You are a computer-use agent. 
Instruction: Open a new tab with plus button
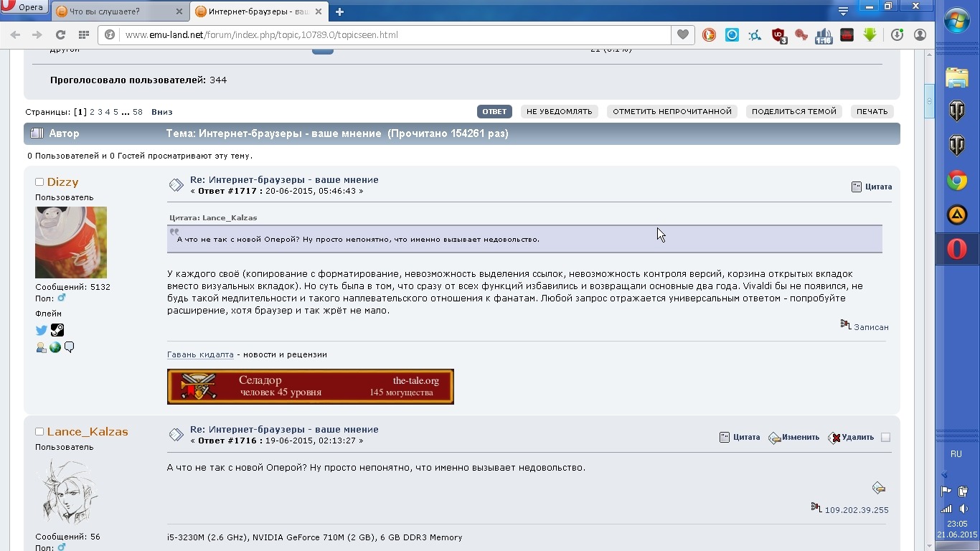click(x=339, y=11)
